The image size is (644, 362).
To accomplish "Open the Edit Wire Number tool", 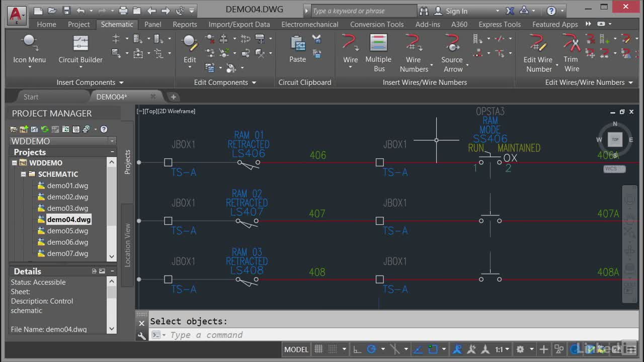I will point(538,53).
